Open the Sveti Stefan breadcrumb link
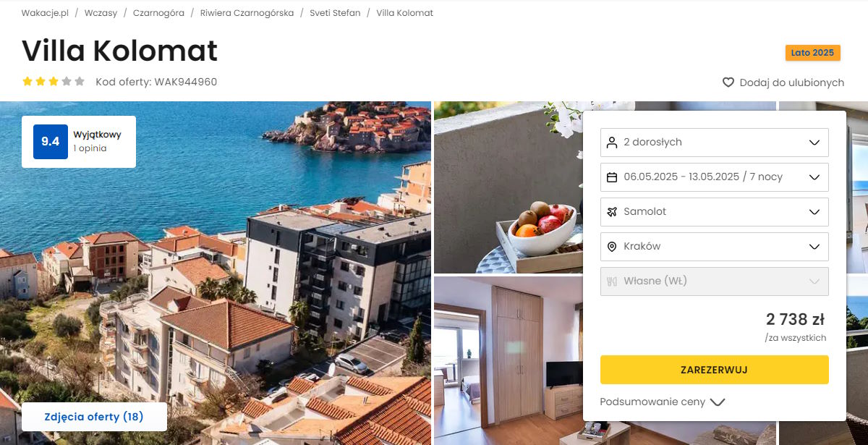The image size is (868, 445). [335, 13]
